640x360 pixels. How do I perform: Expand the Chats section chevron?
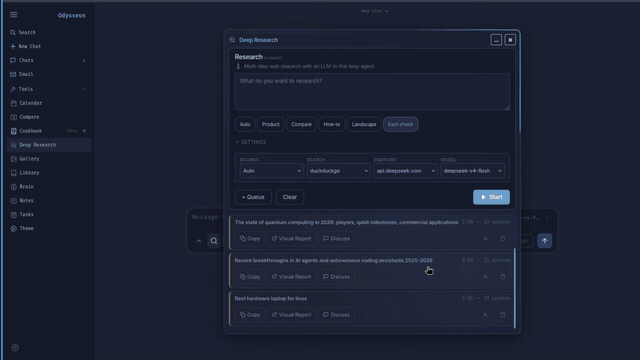coord(84,60)
